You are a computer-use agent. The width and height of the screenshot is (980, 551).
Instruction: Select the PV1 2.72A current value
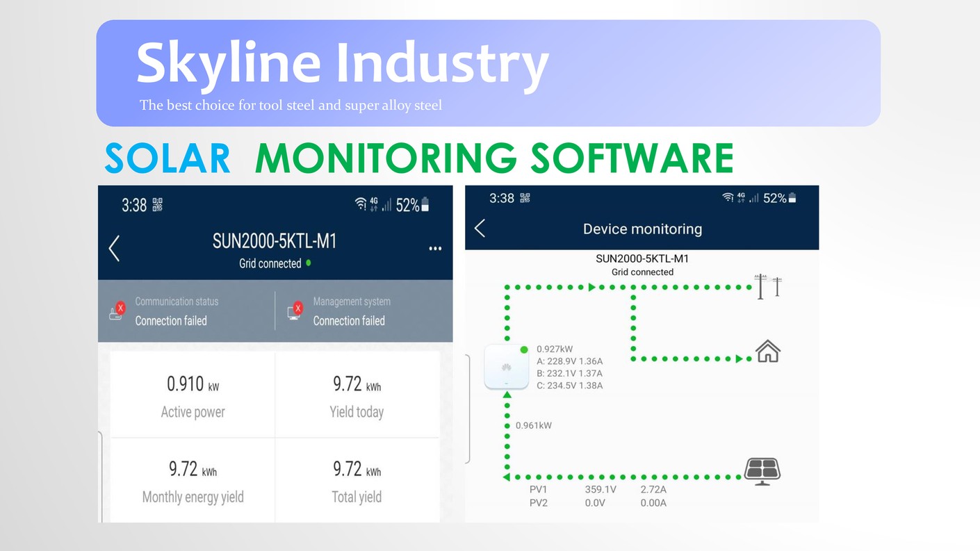pyautogui.click(x=653, y=489)
